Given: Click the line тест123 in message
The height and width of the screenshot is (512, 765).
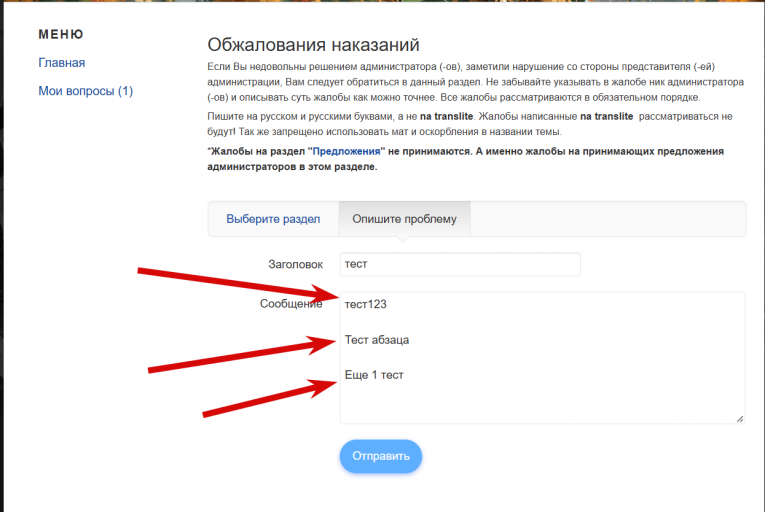Looking at the screenshot, I should tap(365, 304).
